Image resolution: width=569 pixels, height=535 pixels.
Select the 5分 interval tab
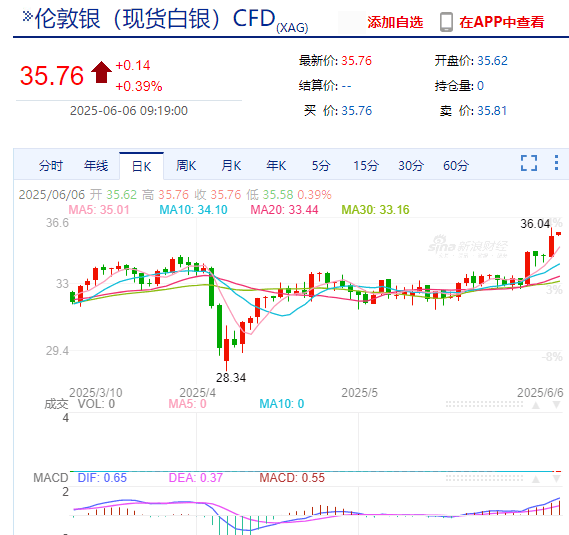click(321, 166)
